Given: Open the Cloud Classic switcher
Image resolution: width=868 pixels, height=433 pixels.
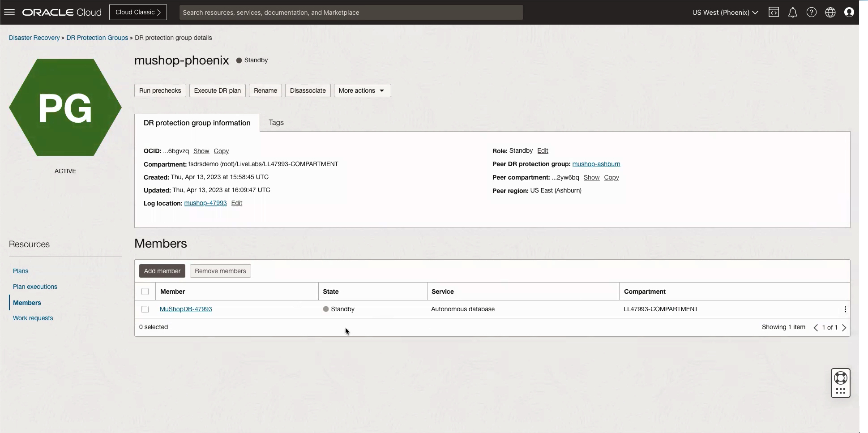Looking at the screenshot, I should pyautogui.click(x=138, y=12).
